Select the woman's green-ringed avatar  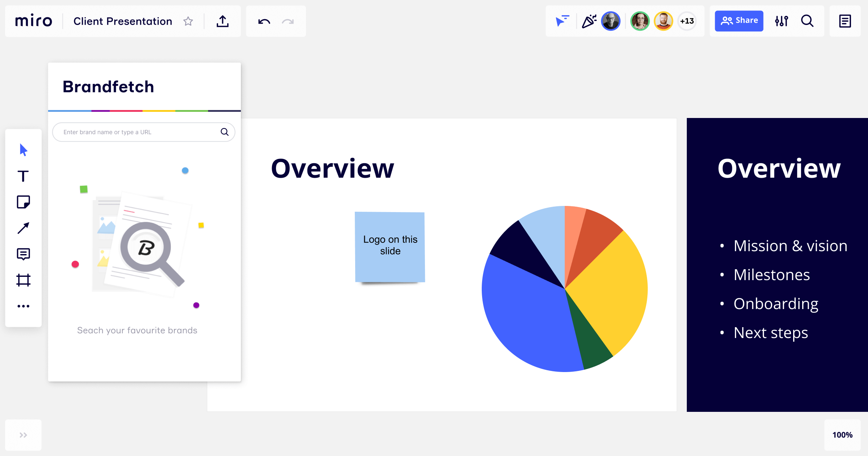coord(640,21)
